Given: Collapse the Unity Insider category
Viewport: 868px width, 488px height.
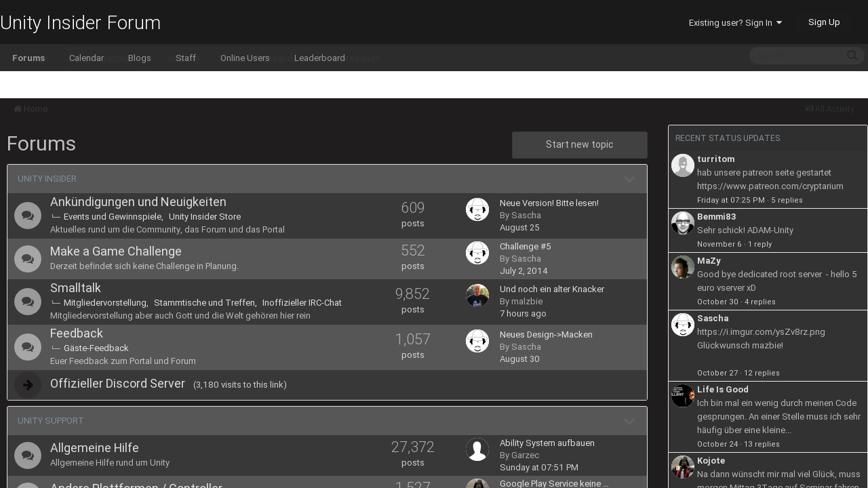Looking at the screenshot, I should [x=629, y=179].
